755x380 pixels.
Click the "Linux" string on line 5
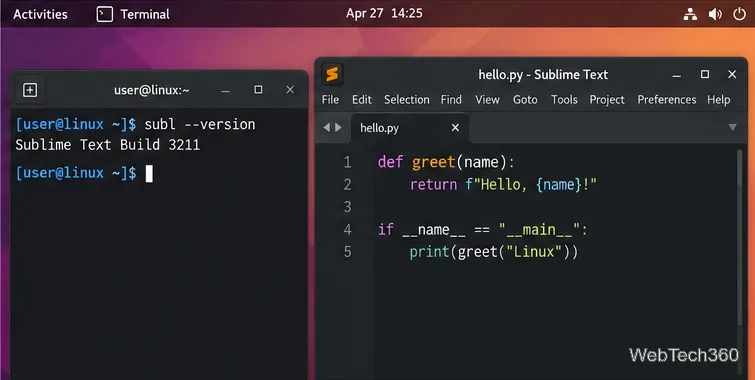tap(534, 251)
